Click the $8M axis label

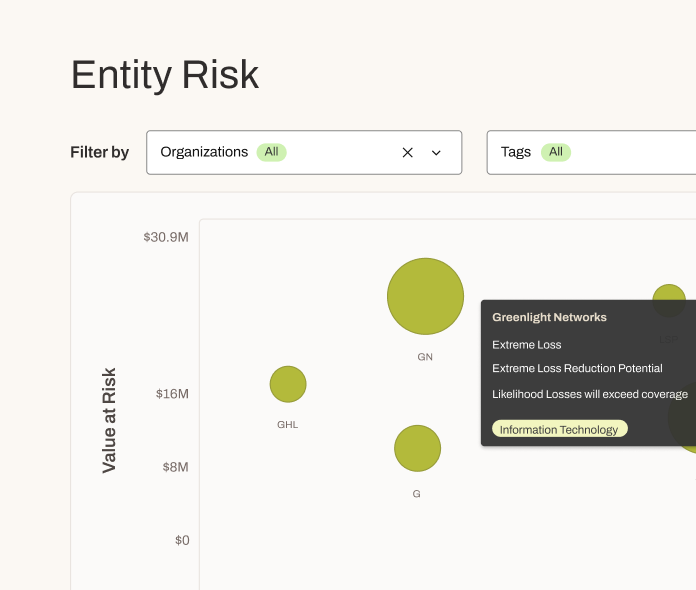pos(175,467)
